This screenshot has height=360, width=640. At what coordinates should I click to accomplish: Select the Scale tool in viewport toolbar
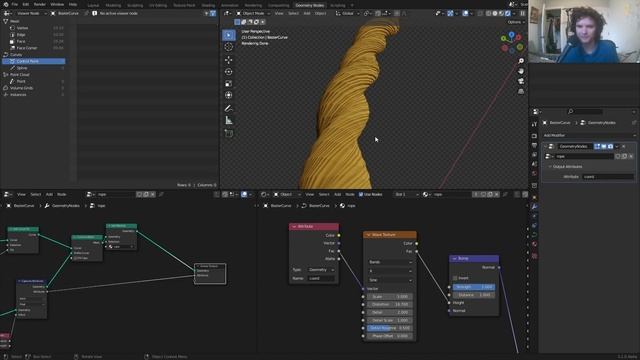[229, 84]
